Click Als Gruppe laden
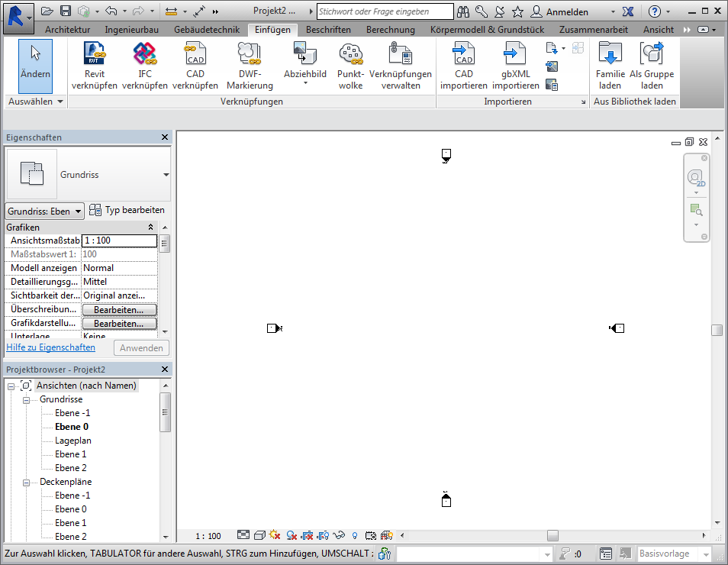 coord(652,66)
